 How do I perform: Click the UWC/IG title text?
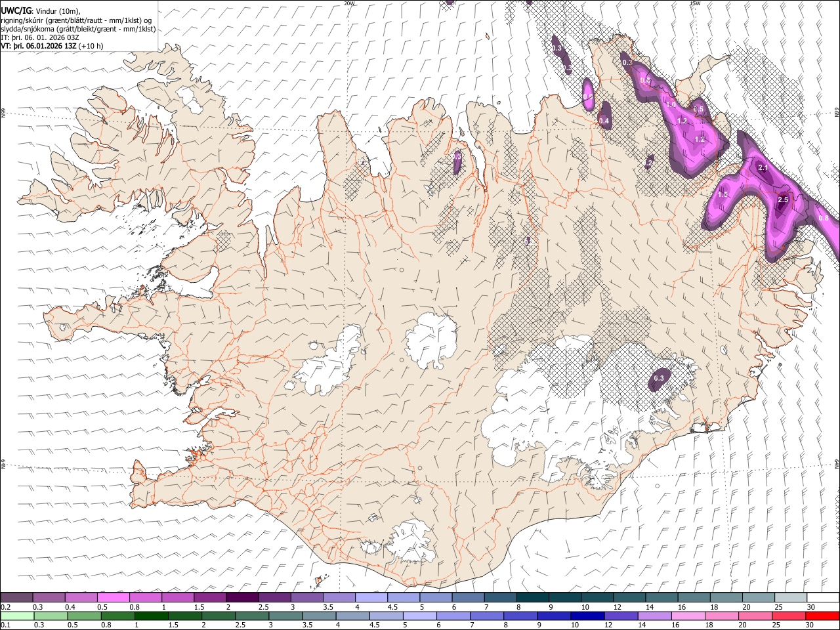pyautogui.click(x=16, y=10)
